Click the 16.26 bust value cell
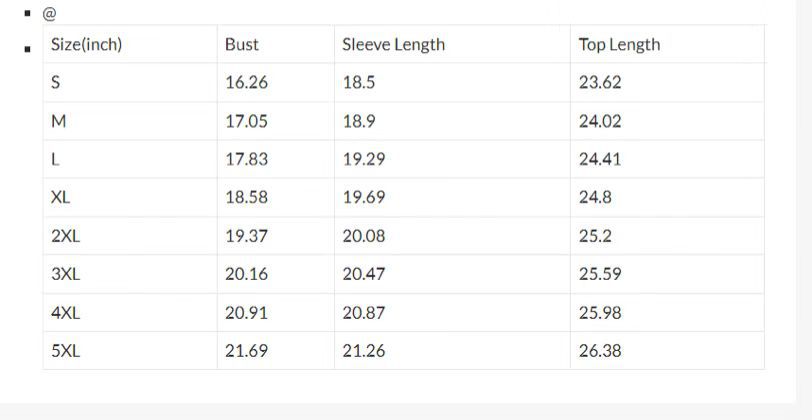The height and width of the screenshot is (420, 812). coord(246,83)
